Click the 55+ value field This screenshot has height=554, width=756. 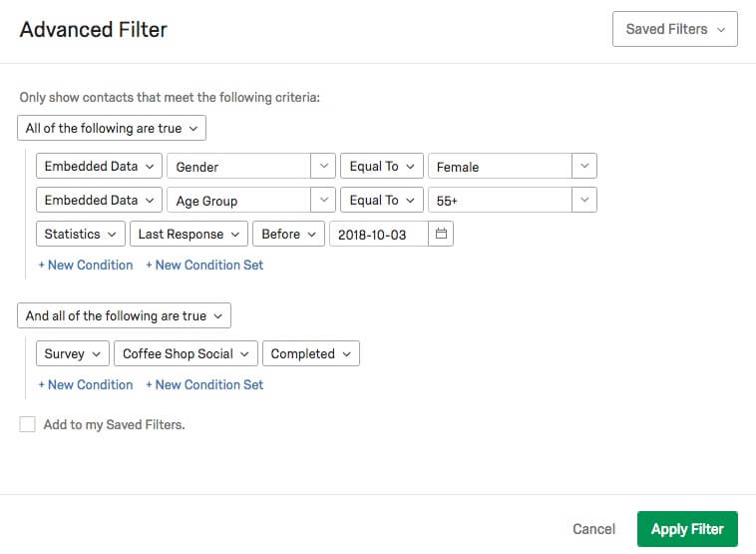501,200
